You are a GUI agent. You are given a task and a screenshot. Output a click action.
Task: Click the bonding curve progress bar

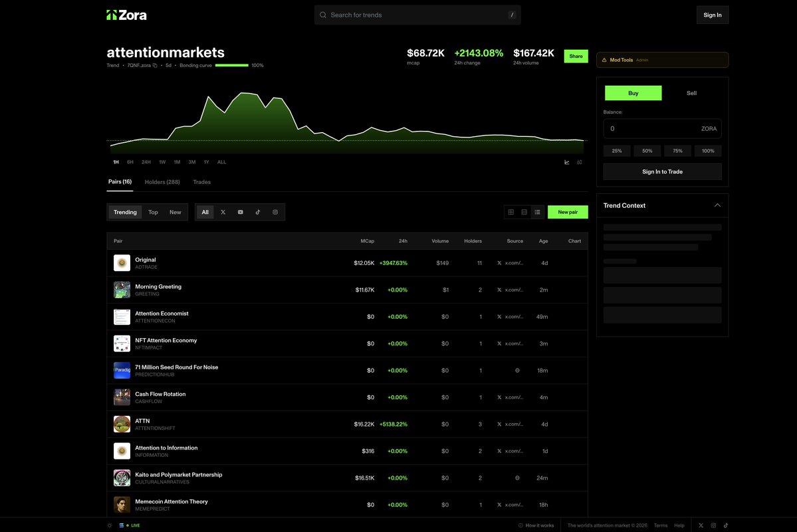tap(232, 66)
